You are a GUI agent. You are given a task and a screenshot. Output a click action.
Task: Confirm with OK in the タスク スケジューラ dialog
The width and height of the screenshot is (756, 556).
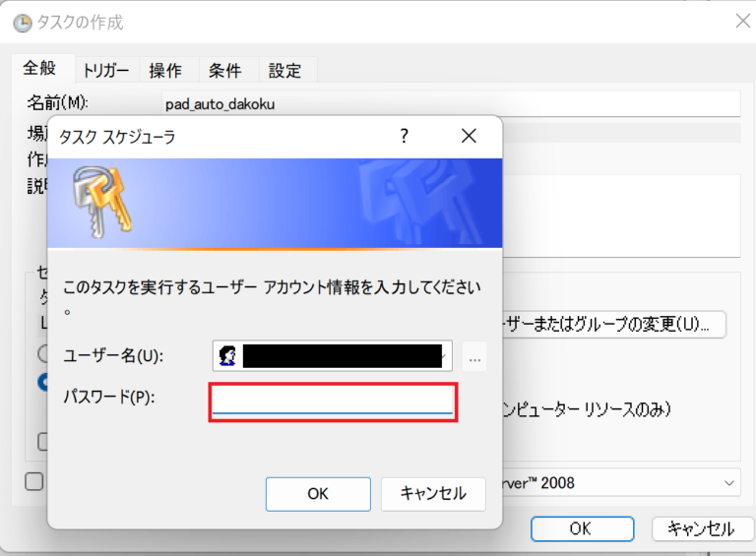click(x=318, y=494)
